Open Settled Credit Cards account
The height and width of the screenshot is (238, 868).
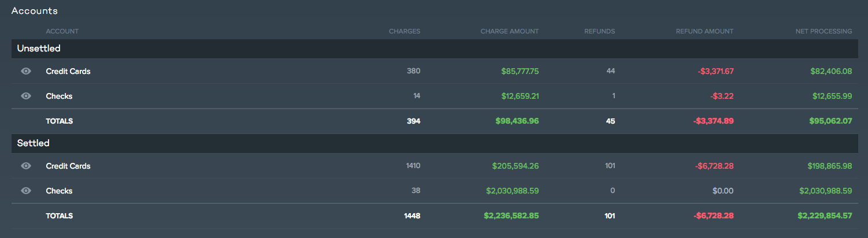[x=68, y=166]
